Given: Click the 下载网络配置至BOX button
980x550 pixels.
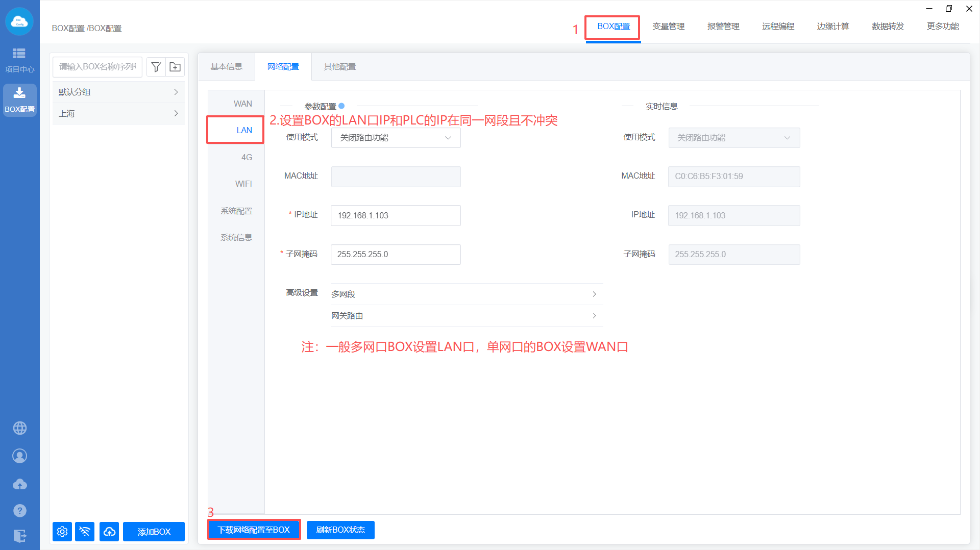Looking at the screenshot, I should 254,530.
